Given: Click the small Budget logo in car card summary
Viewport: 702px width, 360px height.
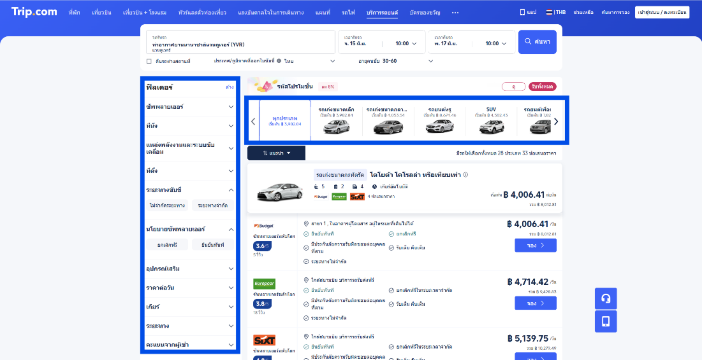Looking at the screenshot, I should [321, 197].
